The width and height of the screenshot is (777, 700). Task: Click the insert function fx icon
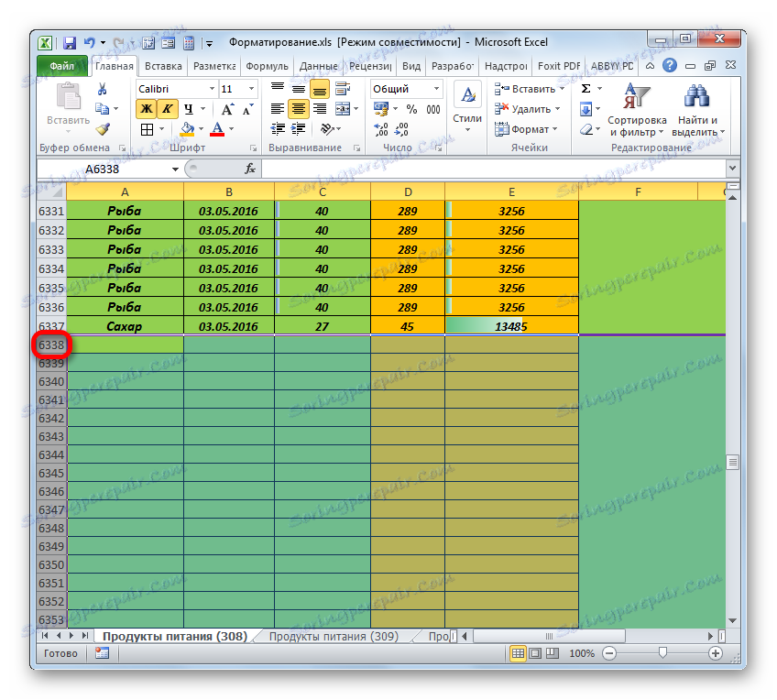[250, 169]
